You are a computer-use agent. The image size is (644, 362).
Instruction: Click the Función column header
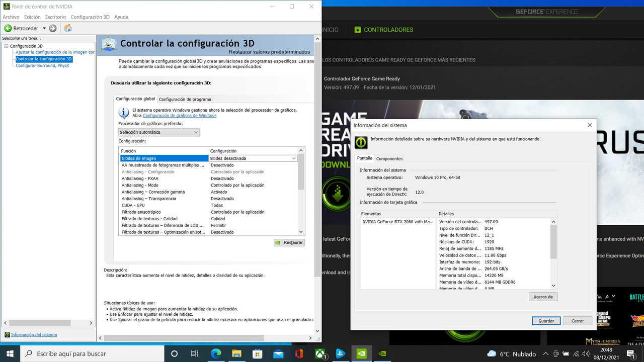[164, 151]
